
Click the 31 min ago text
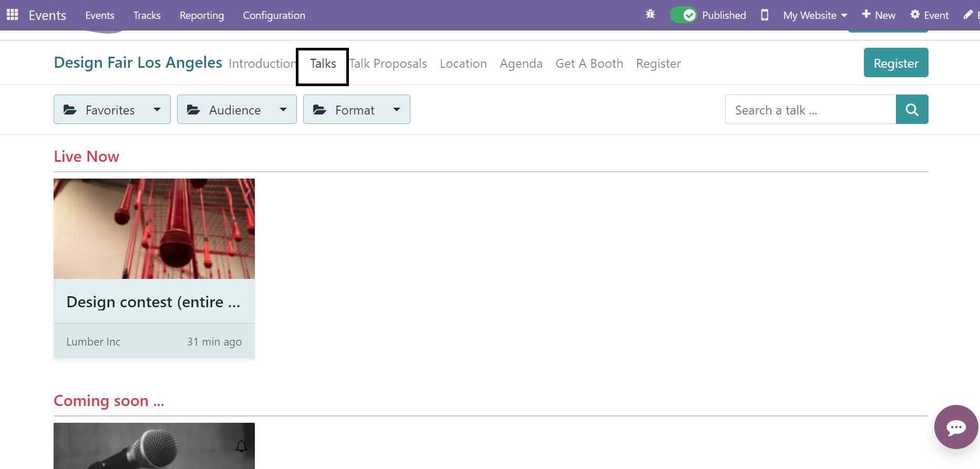coord(214,342)
